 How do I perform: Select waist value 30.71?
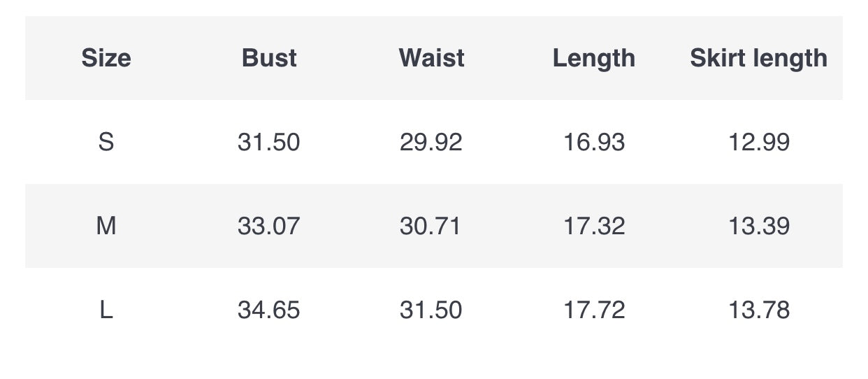(431, 226)
